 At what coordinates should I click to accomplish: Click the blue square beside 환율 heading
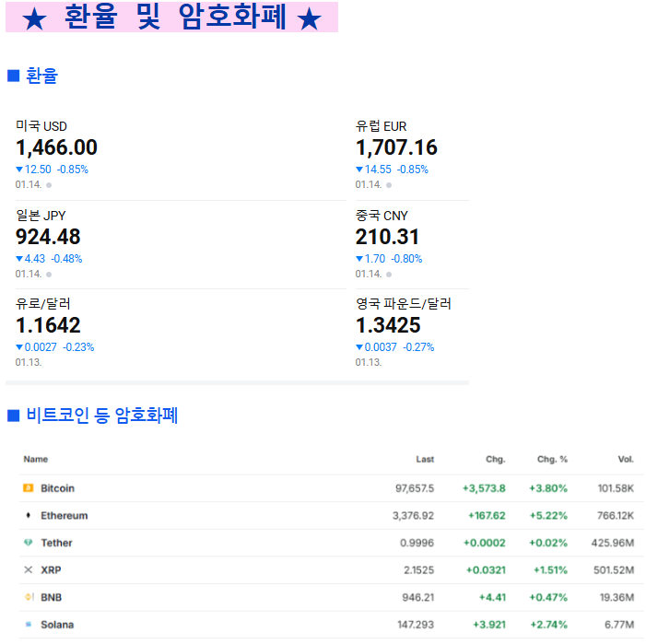pos(13,76)
